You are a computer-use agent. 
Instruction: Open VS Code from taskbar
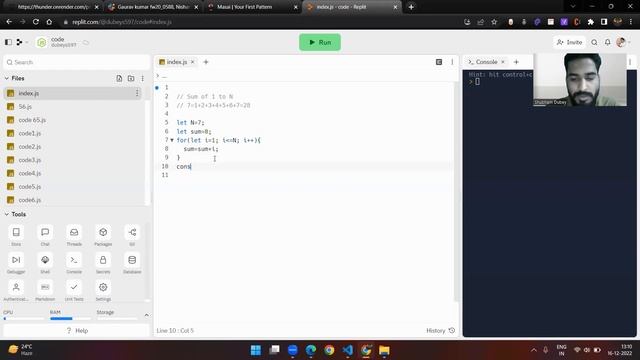pos(348,350)
